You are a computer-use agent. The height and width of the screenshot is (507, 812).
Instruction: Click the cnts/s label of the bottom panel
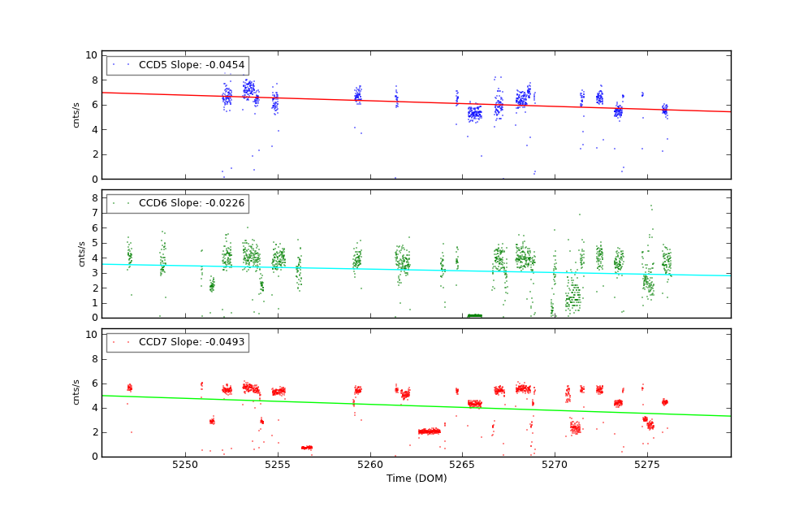[76, 392]
